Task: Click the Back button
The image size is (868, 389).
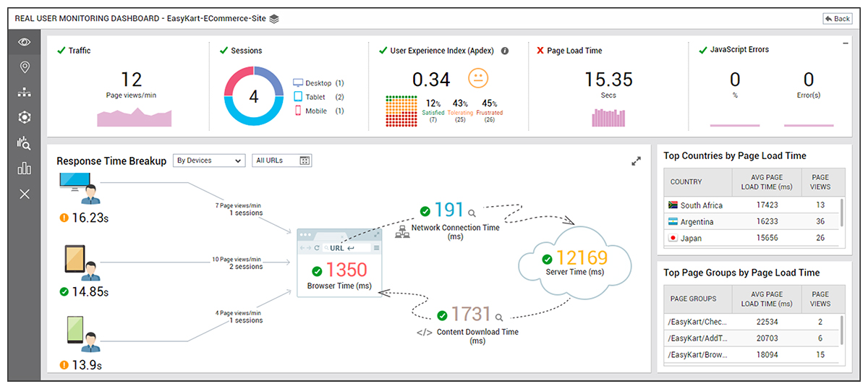Action: [x=837, y=19]
